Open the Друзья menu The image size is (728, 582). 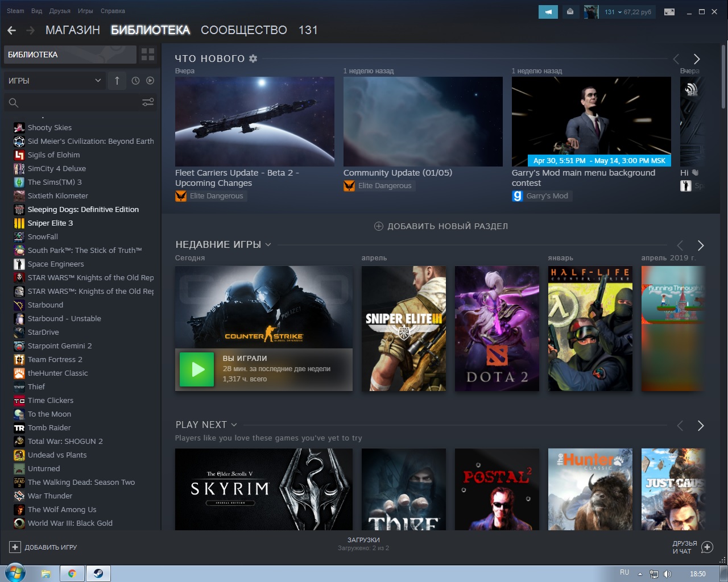click(60, 11)
